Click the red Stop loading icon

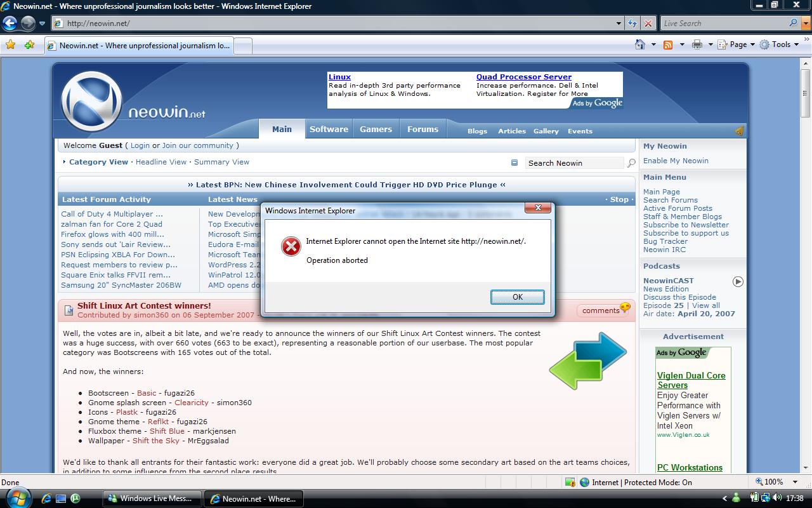pyautogui.click(x=648, y=23)
